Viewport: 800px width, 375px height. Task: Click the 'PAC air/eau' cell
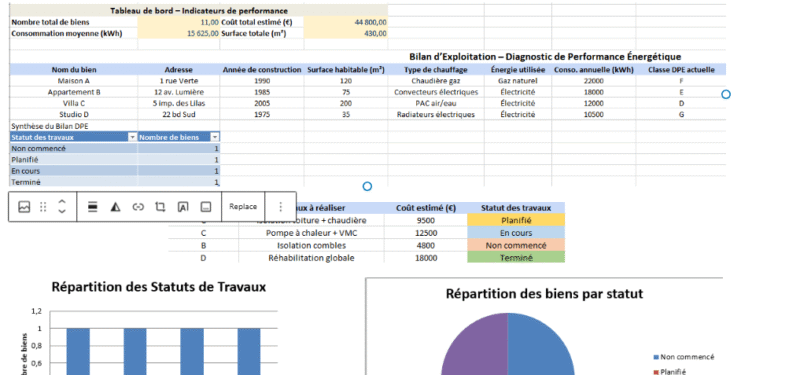pos(436,103)
